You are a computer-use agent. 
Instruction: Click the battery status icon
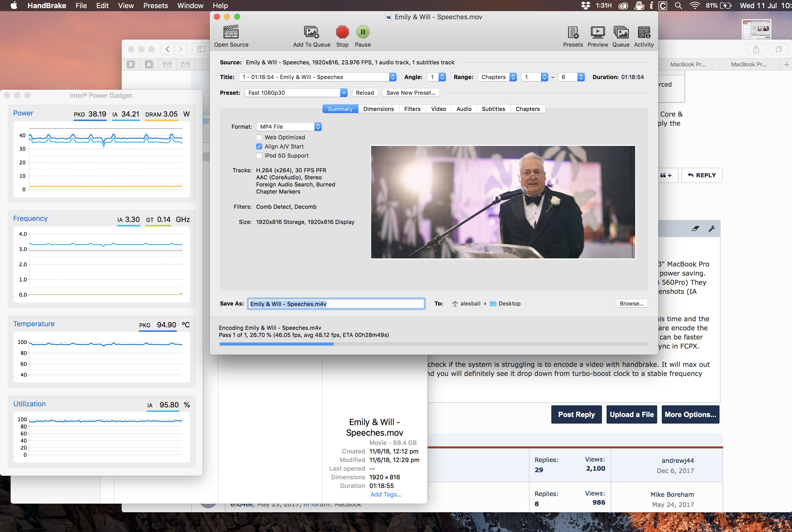point(726,5)
